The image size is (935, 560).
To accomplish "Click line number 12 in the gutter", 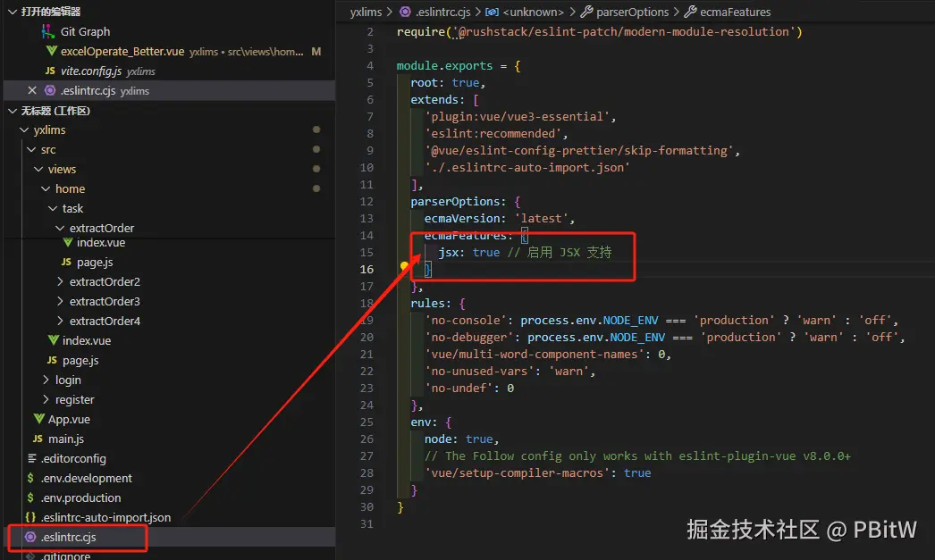I will click(x=366, y=201).
